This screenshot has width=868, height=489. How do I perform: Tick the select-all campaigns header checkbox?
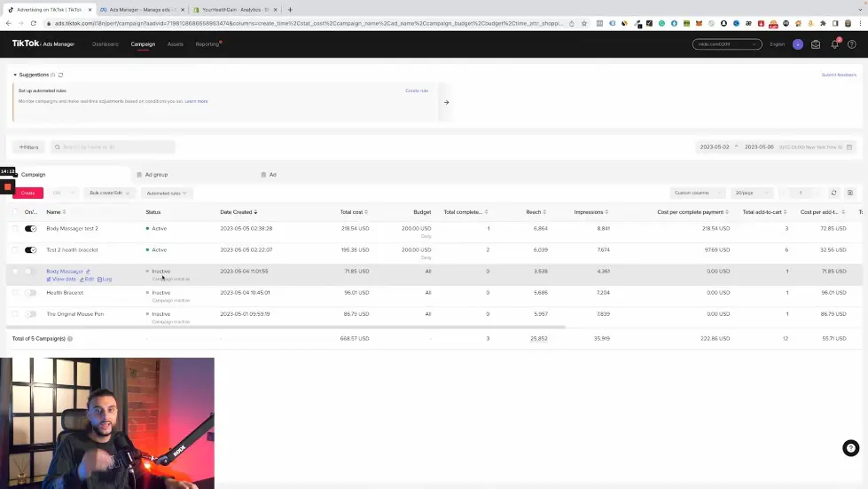pos(15,212)
